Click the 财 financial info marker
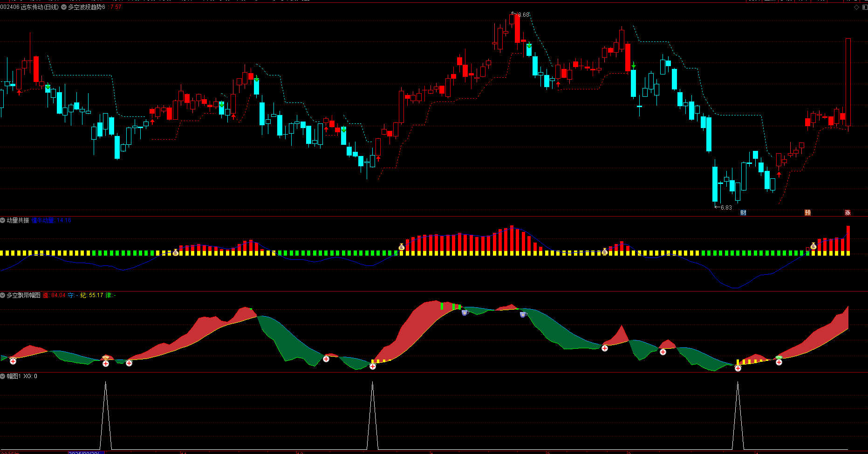868x454 pixels. 743,213
